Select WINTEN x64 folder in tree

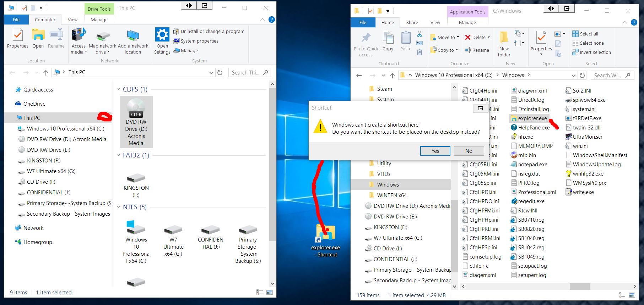388,195
